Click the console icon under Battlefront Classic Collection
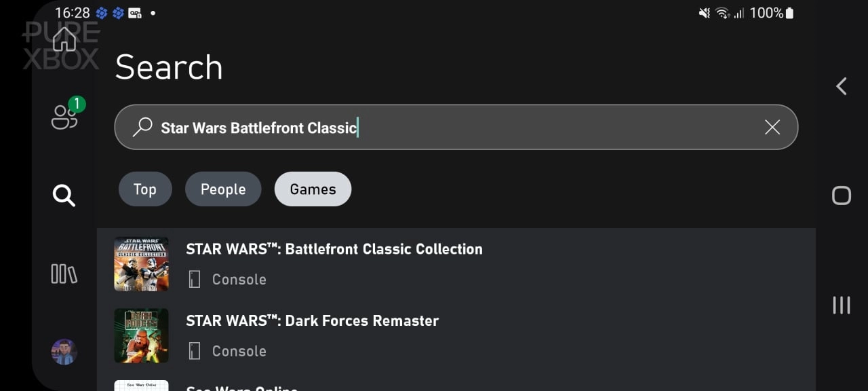 pos(194,279)
